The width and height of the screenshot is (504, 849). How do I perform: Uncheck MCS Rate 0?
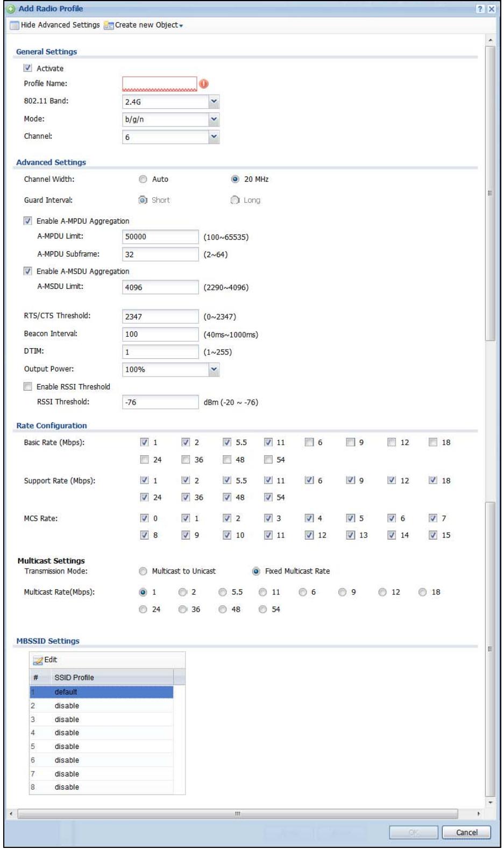(x=144, y=518)
